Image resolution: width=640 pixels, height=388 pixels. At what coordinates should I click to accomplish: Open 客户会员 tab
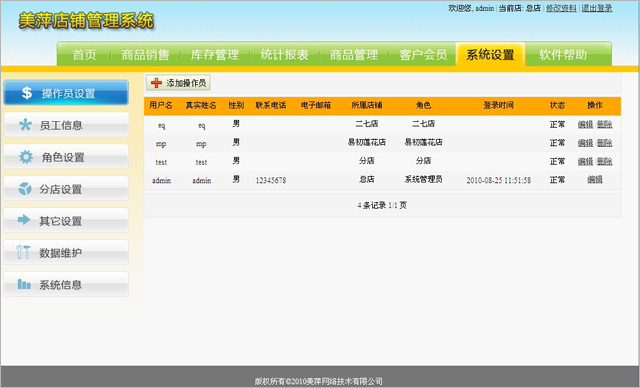(423, 55)
